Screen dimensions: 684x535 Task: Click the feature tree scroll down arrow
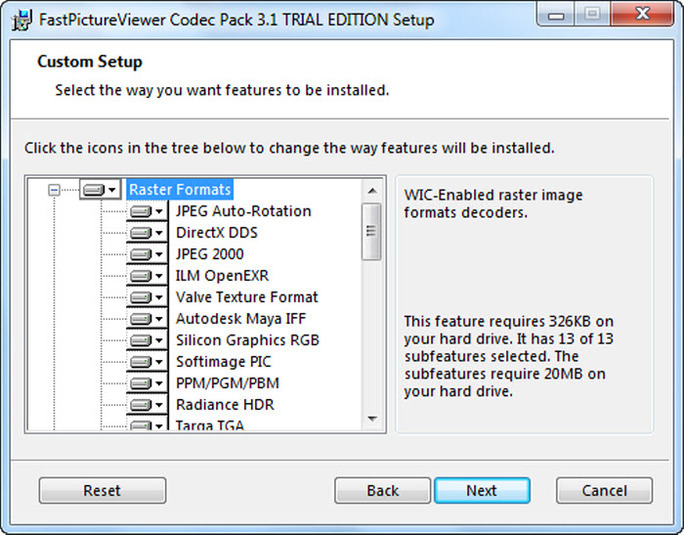coord(372,419)
